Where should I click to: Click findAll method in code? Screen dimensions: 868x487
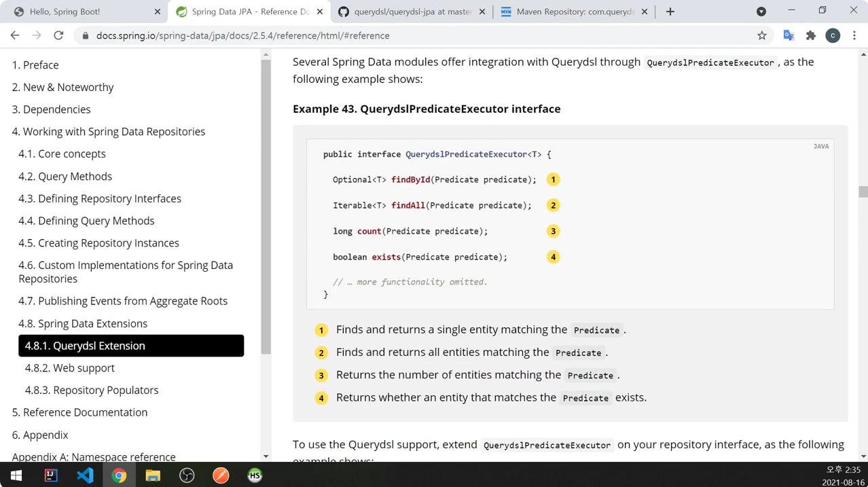(408, 206)
